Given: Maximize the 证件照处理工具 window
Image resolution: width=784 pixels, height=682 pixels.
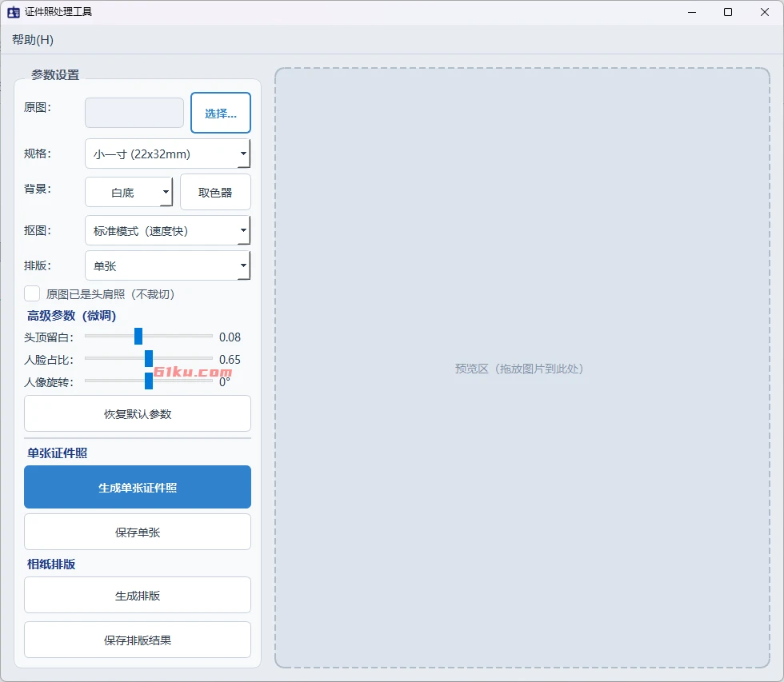Looking at the screenshot, I should (728, 12).
